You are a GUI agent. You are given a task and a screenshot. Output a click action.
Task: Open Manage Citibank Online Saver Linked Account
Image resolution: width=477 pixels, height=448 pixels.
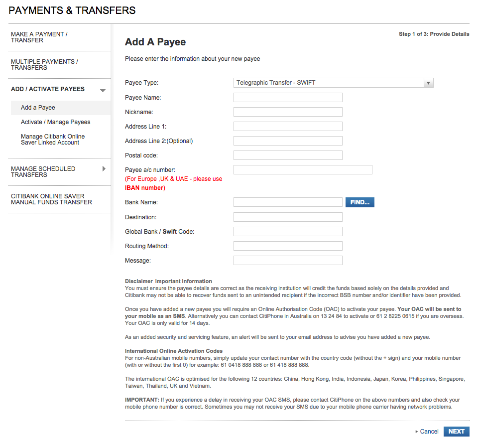[53, 140]
